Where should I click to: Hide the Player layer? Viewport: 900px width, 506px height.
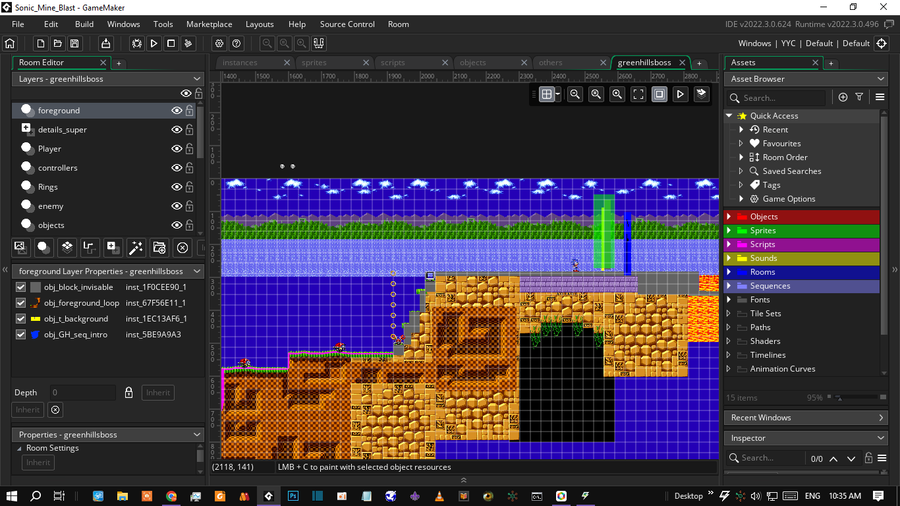(x=177, y=149)
